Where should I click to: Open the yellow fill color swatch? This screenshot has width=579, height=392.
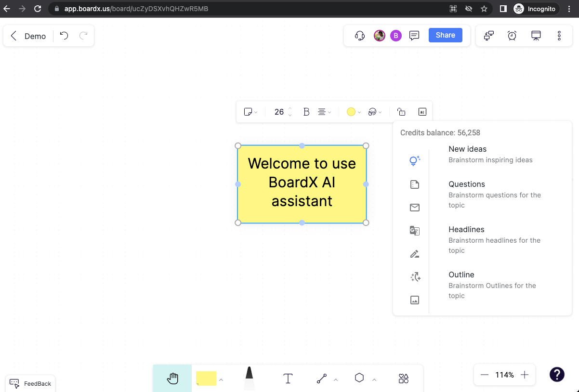point(351,112)
